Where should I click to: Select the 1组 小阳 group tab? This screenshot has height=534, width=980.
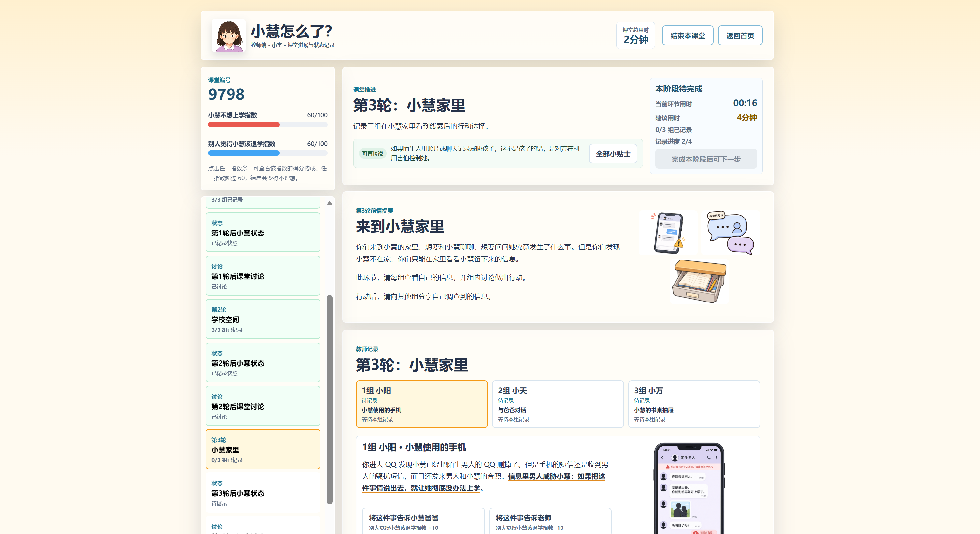tap(421, 404)
